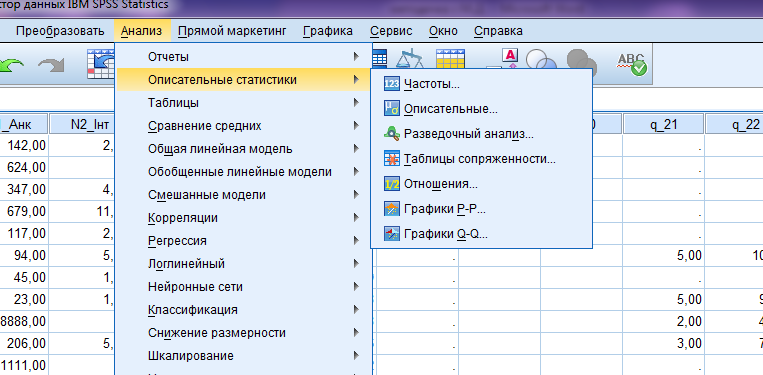Screen dimensions: 763x375
Task: Choose Таблицы сопряженности crosstabs entry
Action: (x=481, y=159)
